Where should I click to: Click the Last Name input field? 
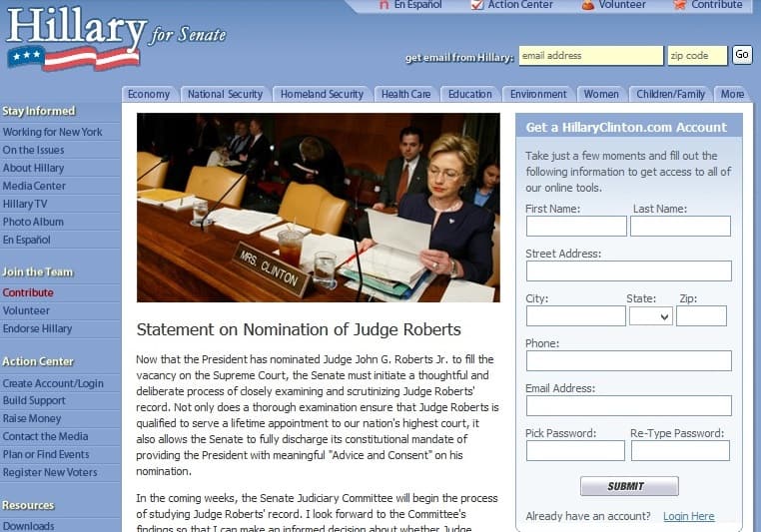(680, 227)
